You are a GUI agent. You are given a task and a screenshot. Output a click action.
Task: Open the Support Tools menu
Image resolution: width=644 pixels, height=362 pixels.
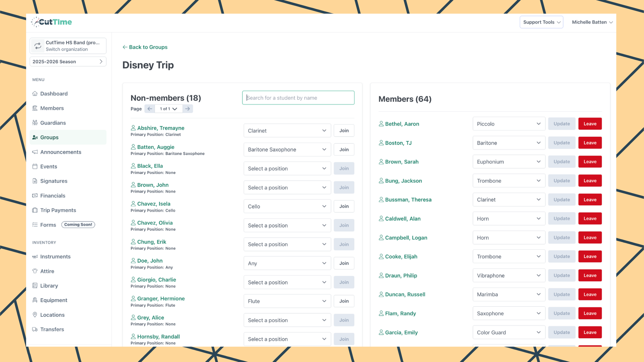[541, 22]
